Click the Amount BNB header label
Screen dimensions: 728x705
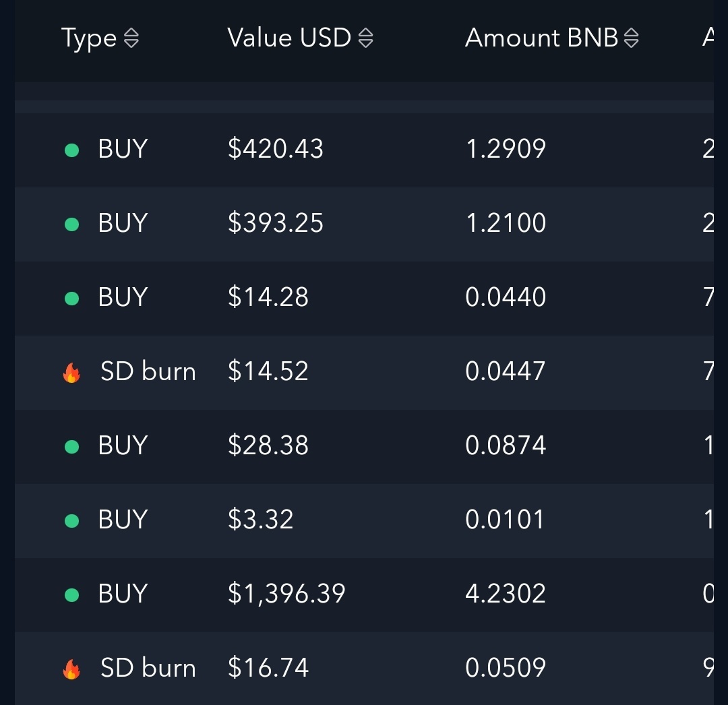[x=541, y=38]
